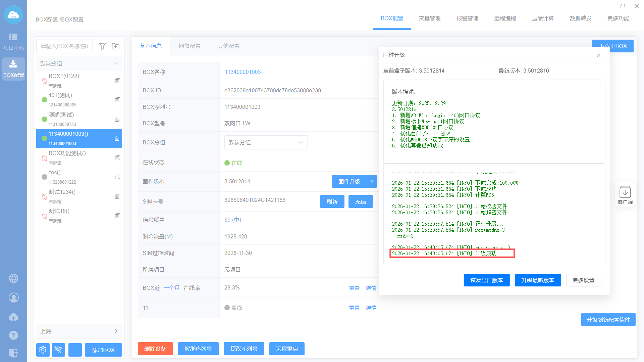Click copy icon beside BOX1(0122)
The image size is (644, 362).
[117, 81]
